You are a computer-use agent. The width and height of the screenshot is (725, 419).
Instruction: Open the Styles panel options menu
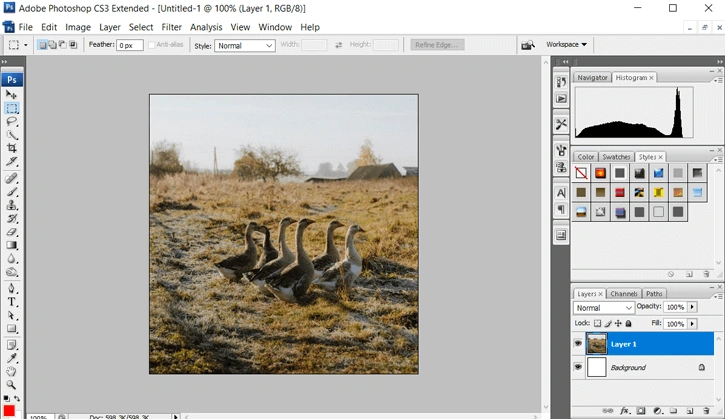717,159
